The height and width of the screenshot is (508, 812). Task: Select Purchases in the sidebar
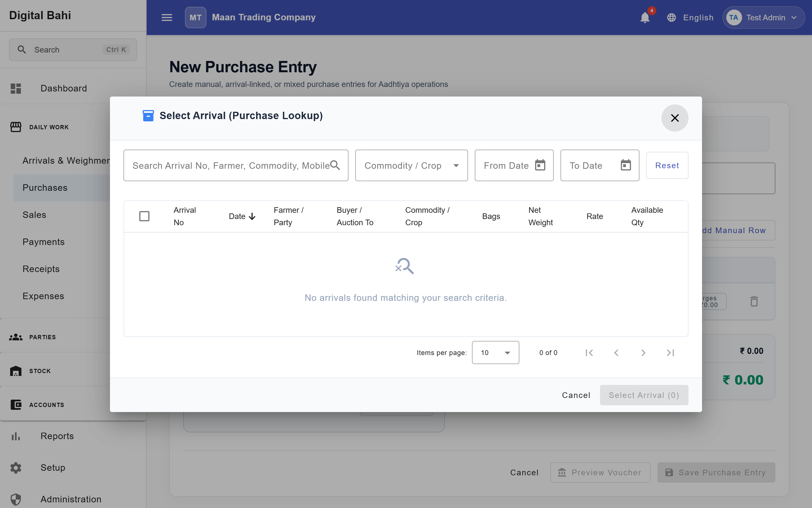[62, 188]
